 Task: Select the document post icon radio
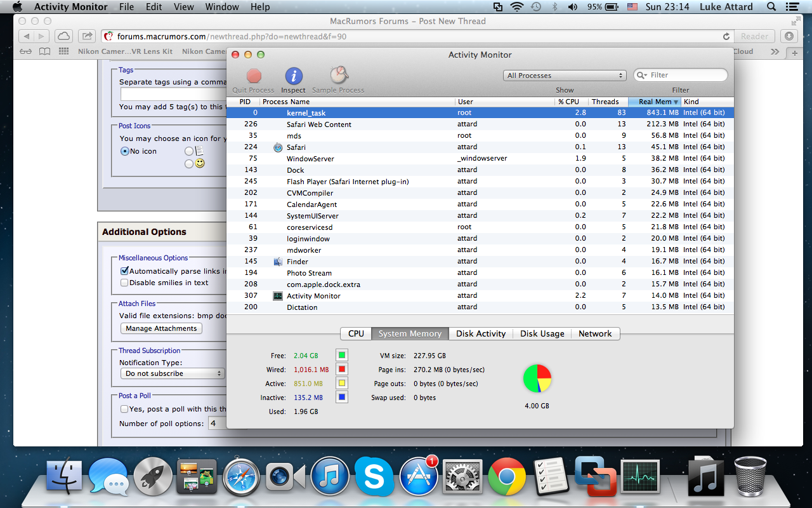(189, 151)
